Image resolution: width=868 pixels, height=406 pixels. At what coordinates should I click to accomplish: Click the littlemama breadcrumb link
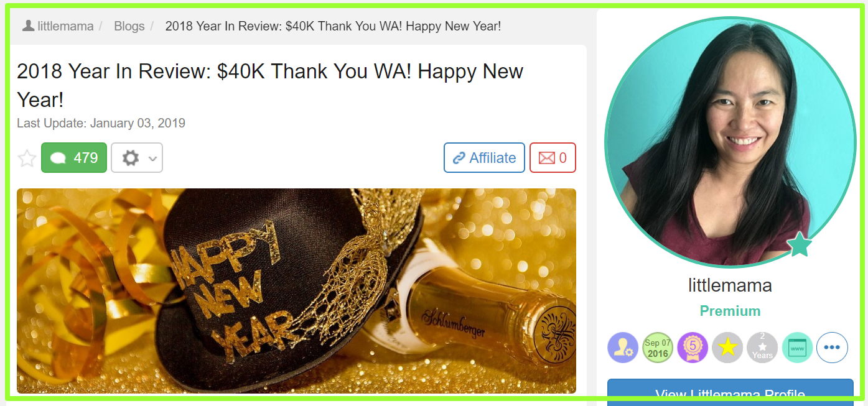pyautogui.click(x=65, y=26)
